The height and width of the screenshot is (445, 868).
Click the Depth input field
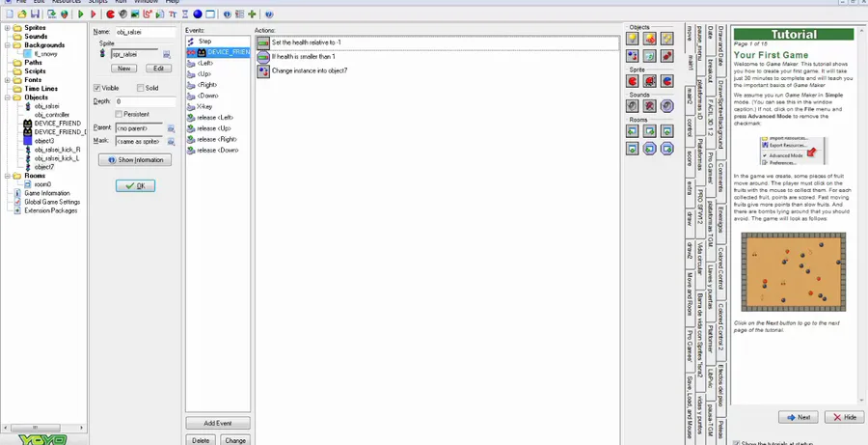click(145, 102)
